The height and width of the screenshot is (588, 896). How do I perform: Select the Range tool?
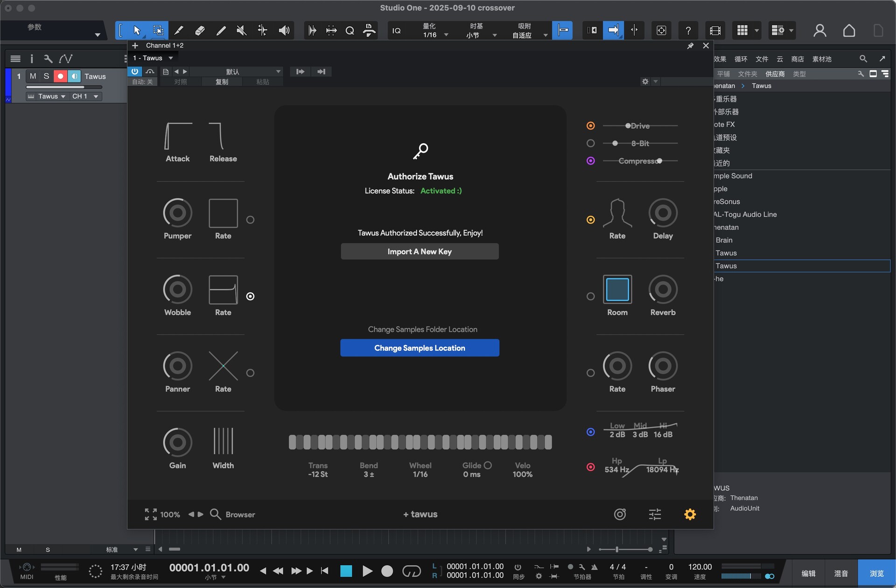[158, 30]
